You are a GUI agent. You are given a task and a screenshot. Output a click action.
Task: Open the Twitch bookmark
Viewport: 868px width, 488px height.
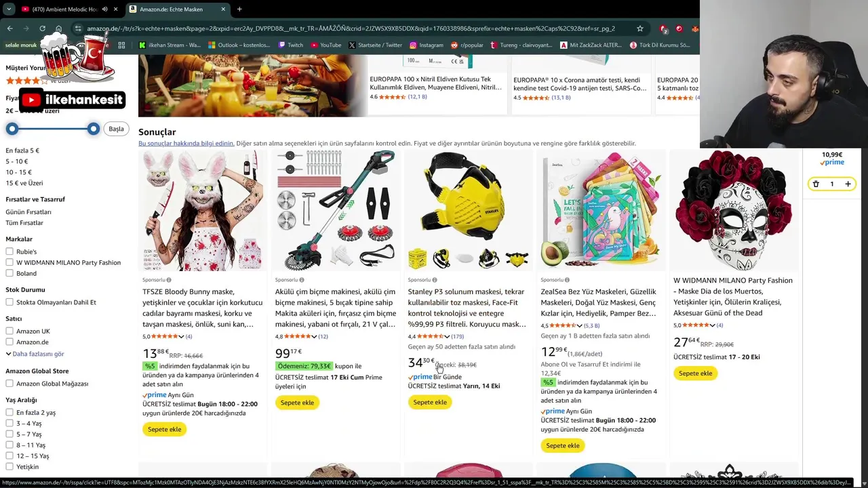tap(290, 45)
